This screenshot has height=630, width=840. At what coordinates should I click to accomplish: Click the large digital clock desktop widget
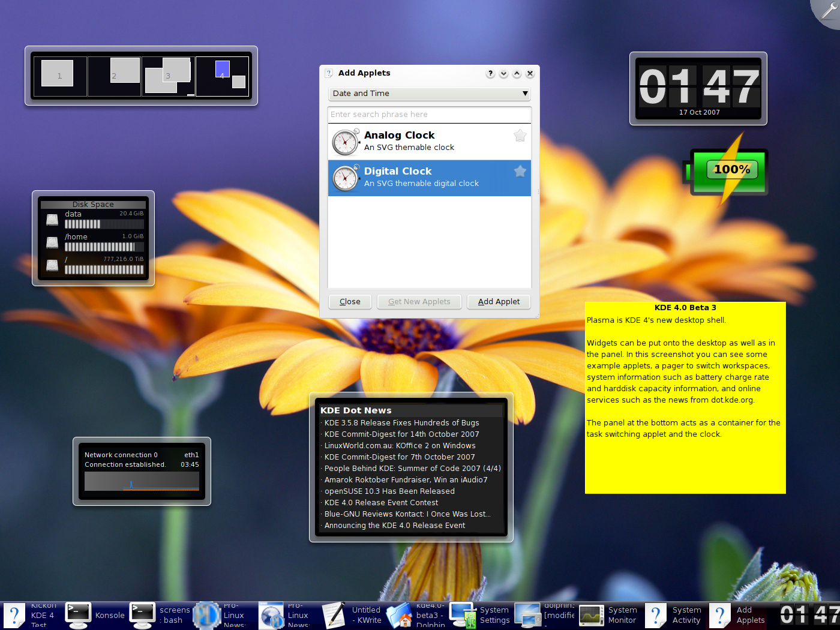[x=698, y=89]
